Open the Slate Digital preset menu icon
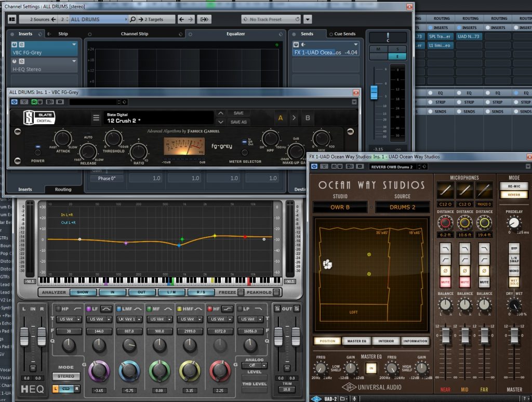This screenshot has height=402, width=532. (96, 118)
